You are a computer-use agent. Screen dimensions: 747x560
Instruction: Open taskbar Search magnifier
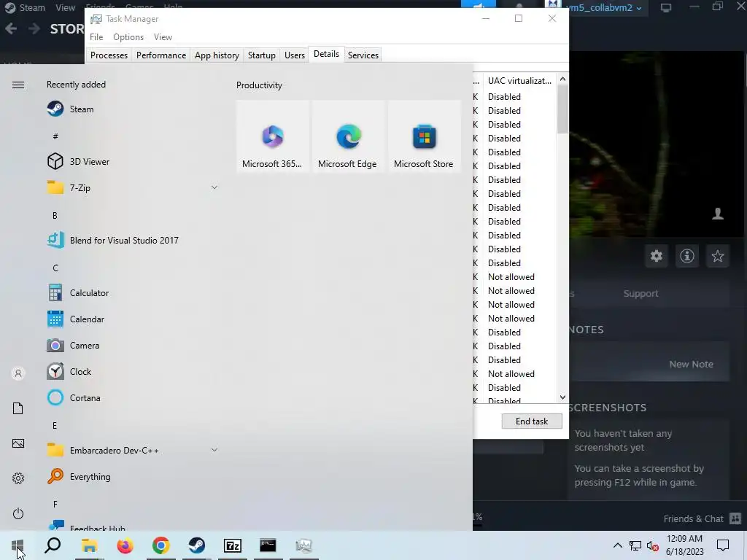pos(53,545)
